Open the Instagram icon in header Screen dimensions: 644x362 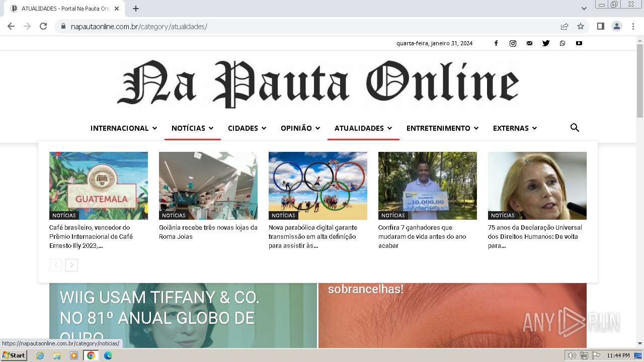click(x=513, y=43)
